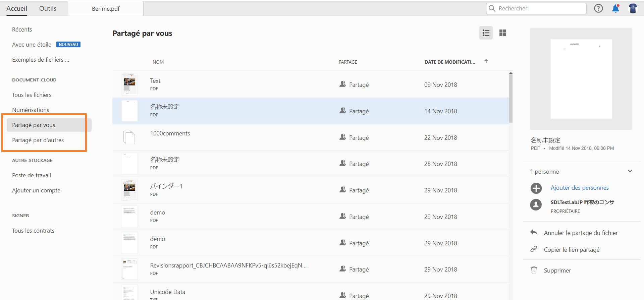Switch to list view
This screenshot has height=300, width=644.
tap(486, 33)
